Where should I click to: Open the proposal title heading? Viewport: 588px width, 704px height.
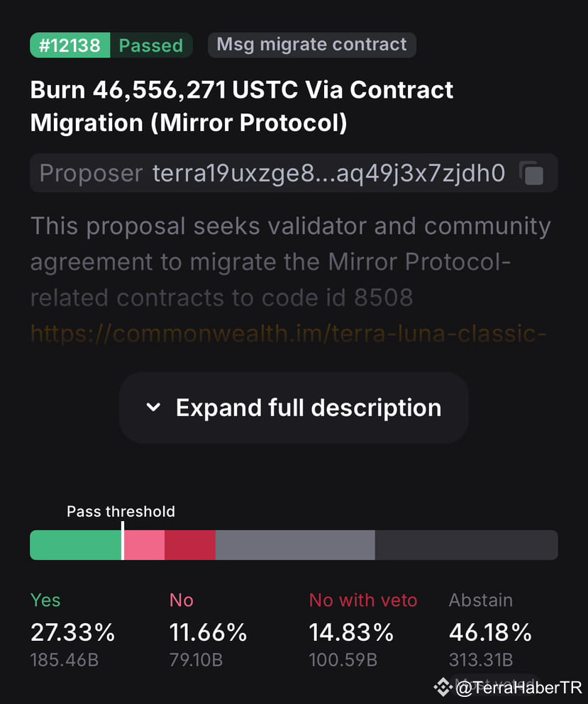241,106
